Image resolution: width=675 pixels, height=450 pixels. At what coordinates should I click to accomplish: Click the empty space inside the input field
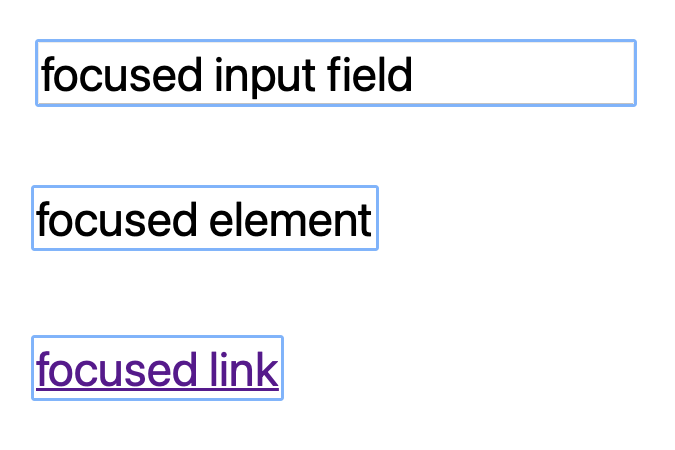pos(525,74)
